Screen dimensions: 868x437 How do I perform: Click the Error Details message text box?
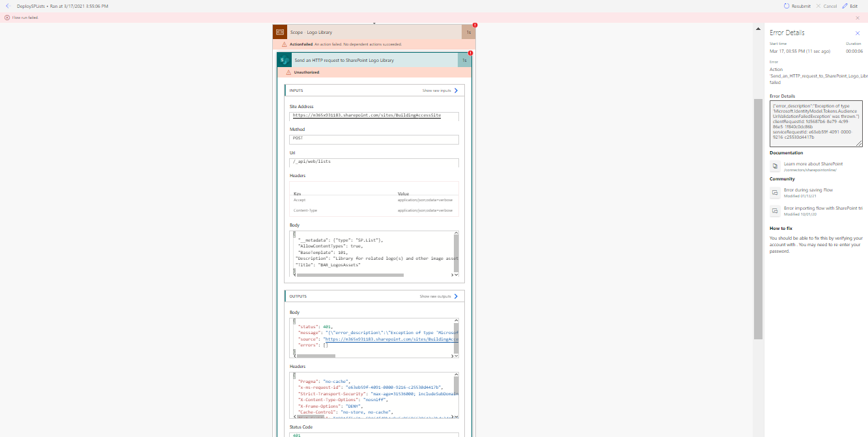[816, 123]
